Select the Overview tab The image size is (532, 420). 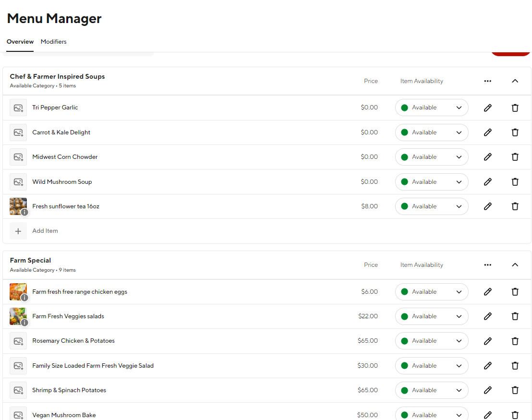tap(20, 42)
